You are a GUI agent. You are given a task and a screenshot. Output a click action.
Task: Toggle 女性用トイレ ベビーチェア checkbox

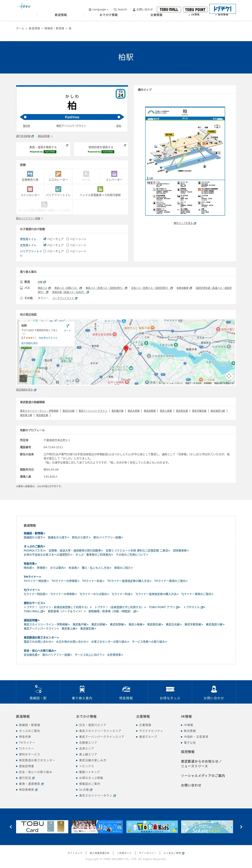pyautogui.click(x=45, y=245)
